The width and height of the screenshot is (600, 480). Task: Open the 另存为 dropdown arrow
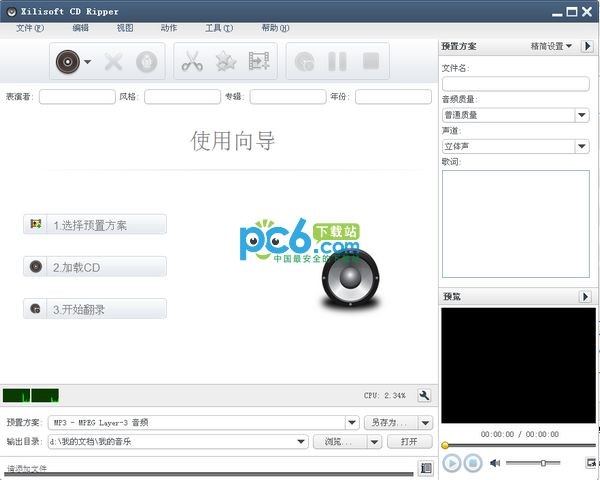(x=425, y=423)
